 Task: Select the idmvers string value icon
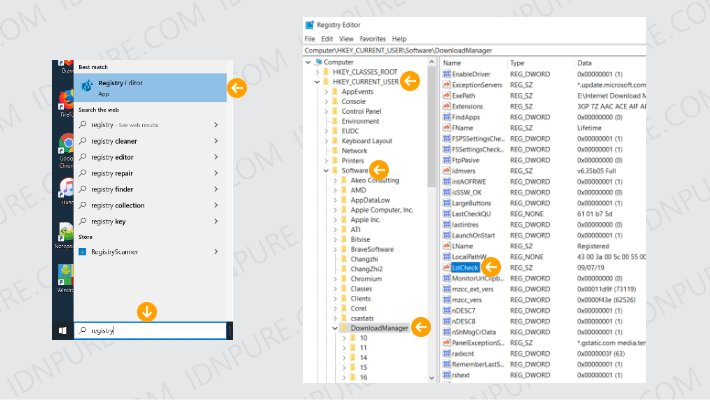click(446, 171)
